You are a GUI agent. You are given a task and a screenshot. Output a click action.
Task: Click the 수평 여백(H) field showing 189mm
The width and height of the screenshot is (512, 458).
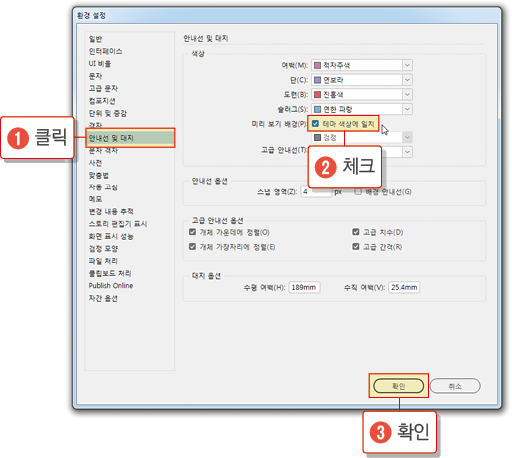click(304, 287)
